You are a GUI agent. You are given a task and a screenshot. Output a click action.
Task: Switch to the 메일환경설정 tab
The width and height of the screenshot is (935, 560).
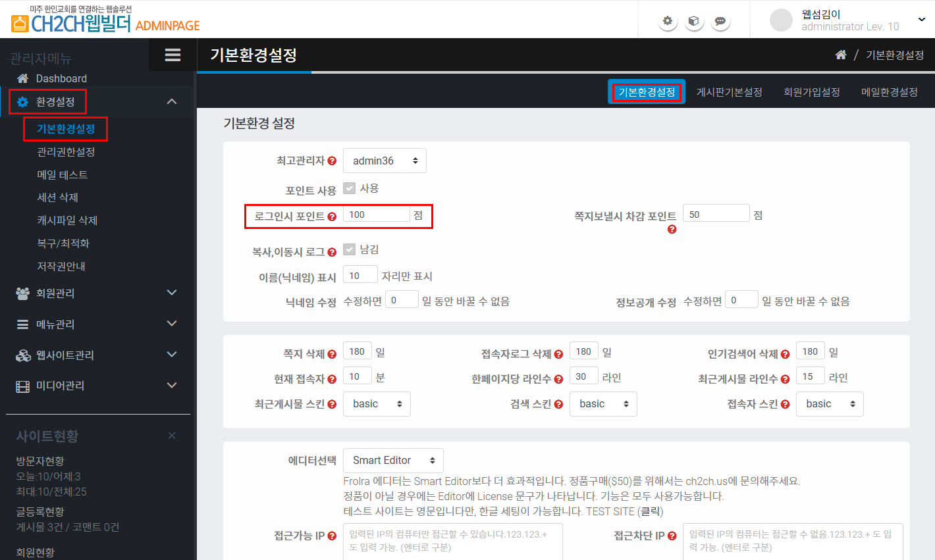point(889,92)
